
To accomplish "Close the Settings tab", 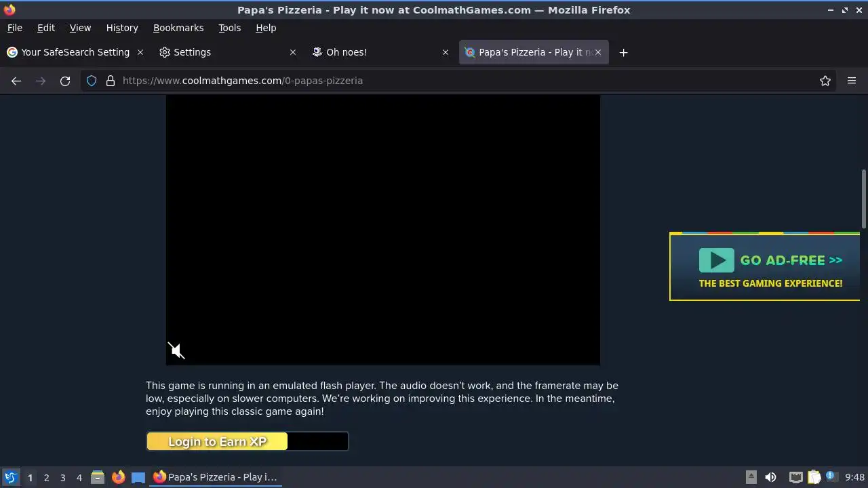I will coord(293,52).
